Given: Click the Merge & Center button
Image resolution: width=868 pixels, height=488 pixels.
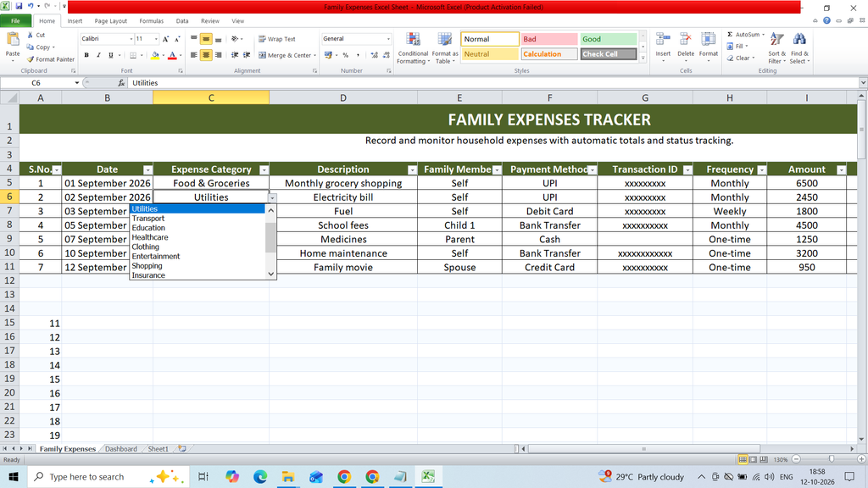Looking at the screenshot, I should [x=285, y=55].
